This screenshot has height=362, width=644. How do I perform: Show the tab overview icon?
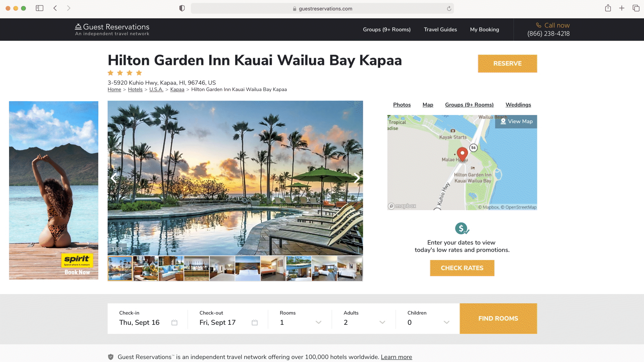pyautogui.click(x=636, y=8)
